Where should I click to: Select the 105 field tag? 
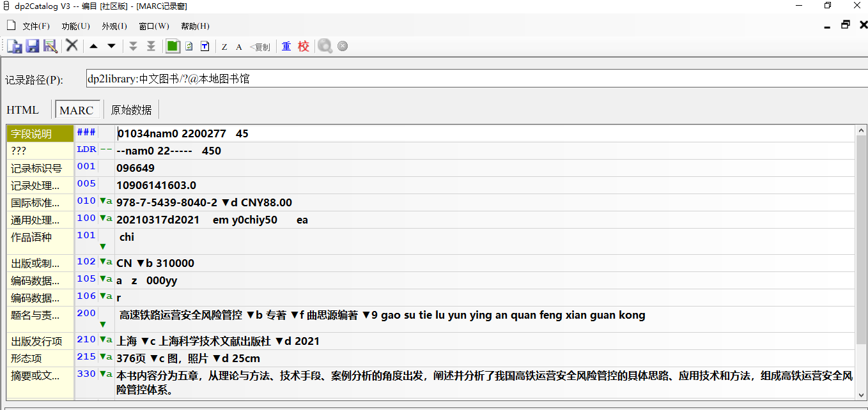click(x=86, y=278)
